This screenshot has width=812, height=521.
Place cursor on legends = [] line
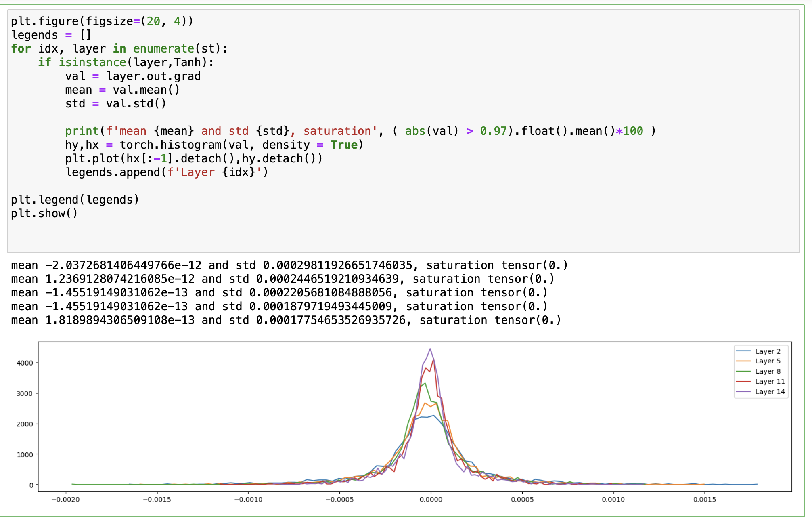[51, 35]
